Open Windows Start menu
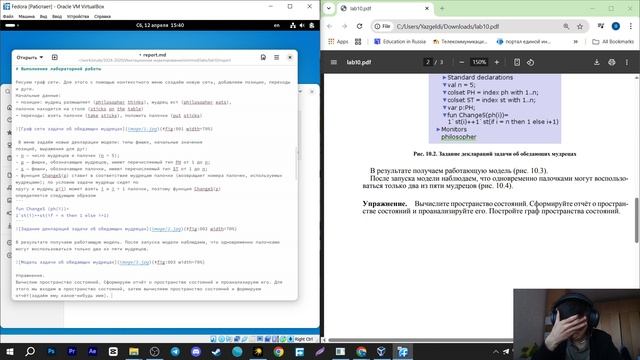This screenshot has height=360, width=640. click(9, 351)
